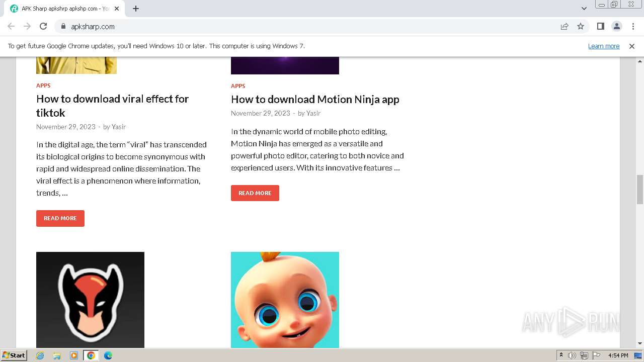
Task: Share this page using the share icon
Action: point(565,26)
